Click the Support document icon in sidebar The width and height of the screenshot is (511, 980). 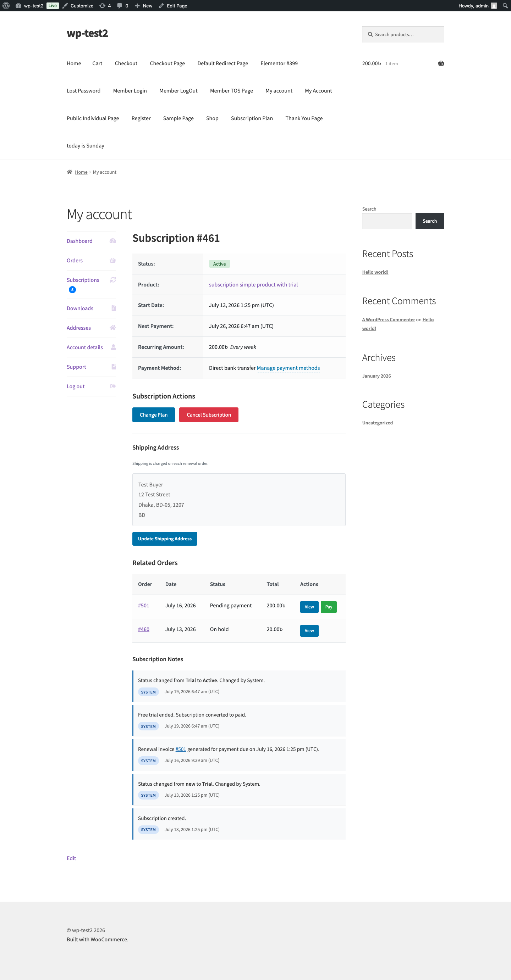point(114,366)
